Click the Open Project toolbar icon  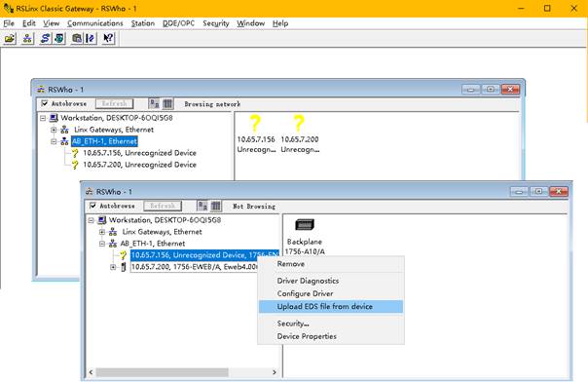(x=10, y=38)
